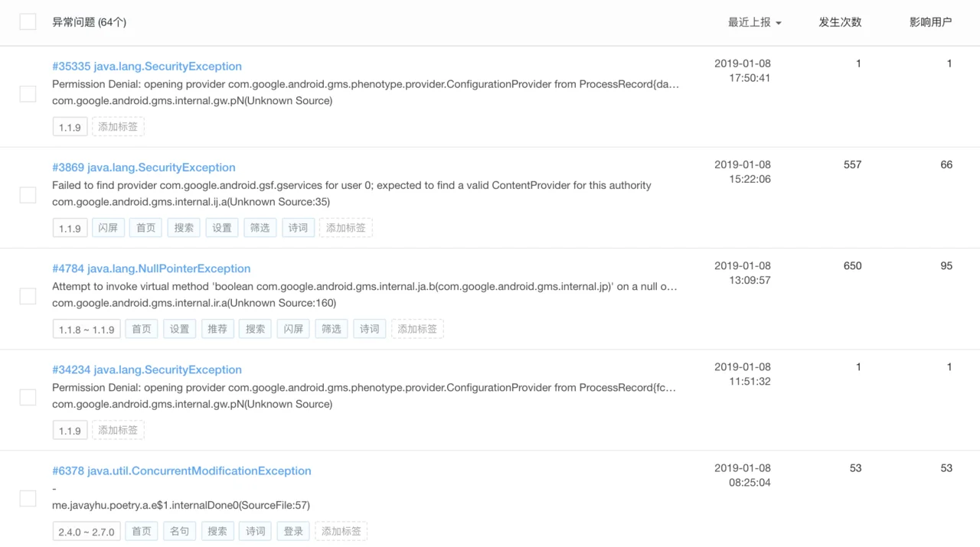Click timestamp 2019-01-08 08:25:04
980x547 pixels.
743,474
